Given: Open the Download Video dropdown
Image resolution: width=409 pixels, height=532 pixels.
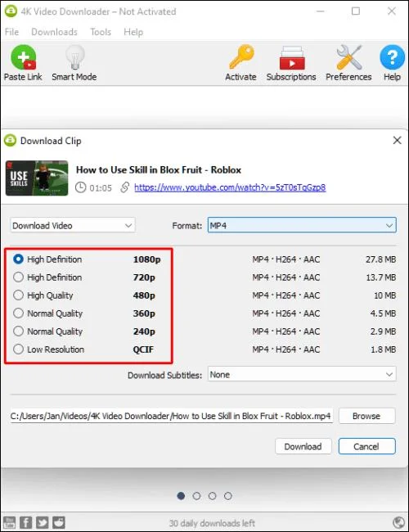Looking at the screenshot, I should 73,225.
